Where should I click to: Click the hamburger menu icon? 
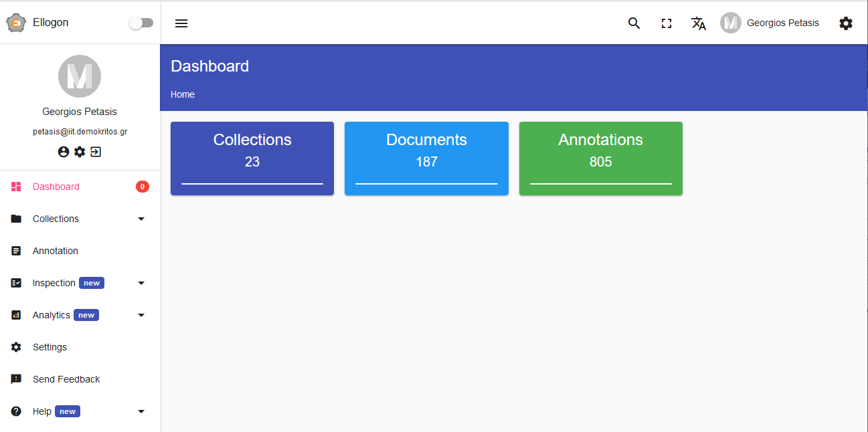(181, 23)
